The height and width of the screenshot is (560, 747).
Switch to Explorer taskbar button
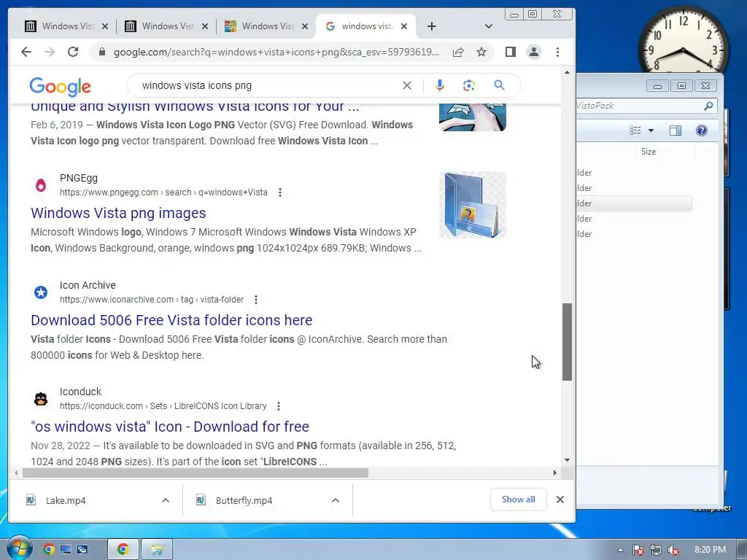pyautogui.click(x=157, y=550)
